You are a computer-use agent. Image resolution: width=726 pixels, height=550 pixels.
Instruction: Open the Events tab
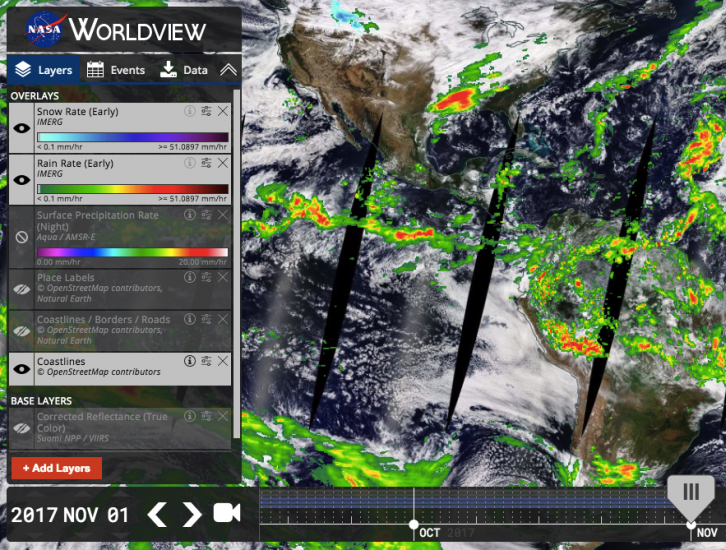116,70
